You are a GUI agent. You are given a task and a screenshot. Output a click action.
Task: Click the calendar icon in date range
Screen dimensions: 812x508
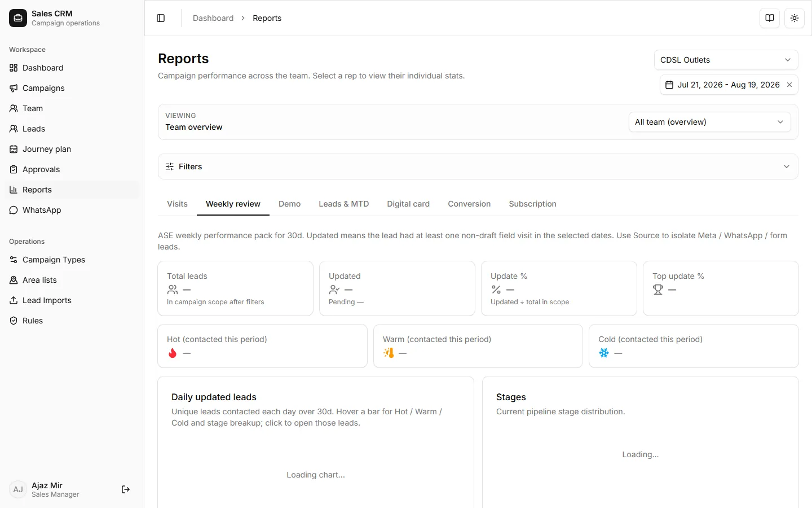[x=669, y=85]
